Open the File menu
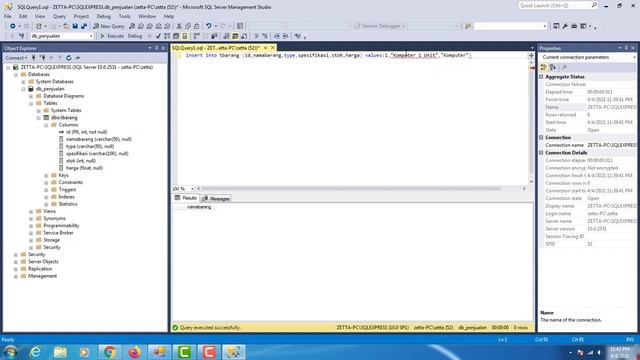Screen dimensions: 640x360 coord(8,16)
